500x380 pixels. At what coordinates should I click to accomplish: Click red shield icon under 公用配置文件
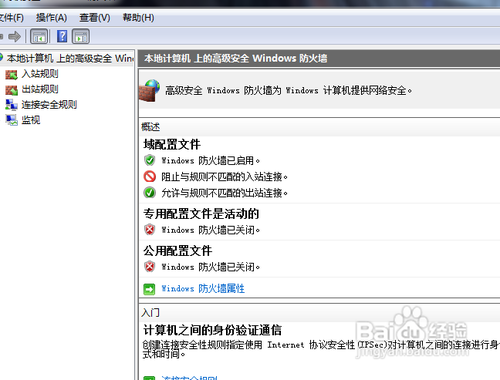[x=150, y=267]
